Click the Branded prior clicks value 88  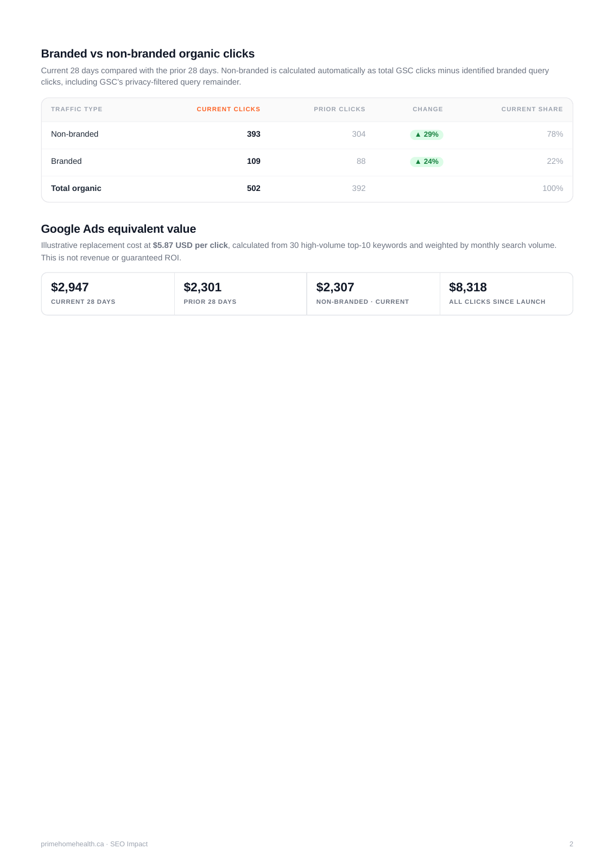(361, 161)
